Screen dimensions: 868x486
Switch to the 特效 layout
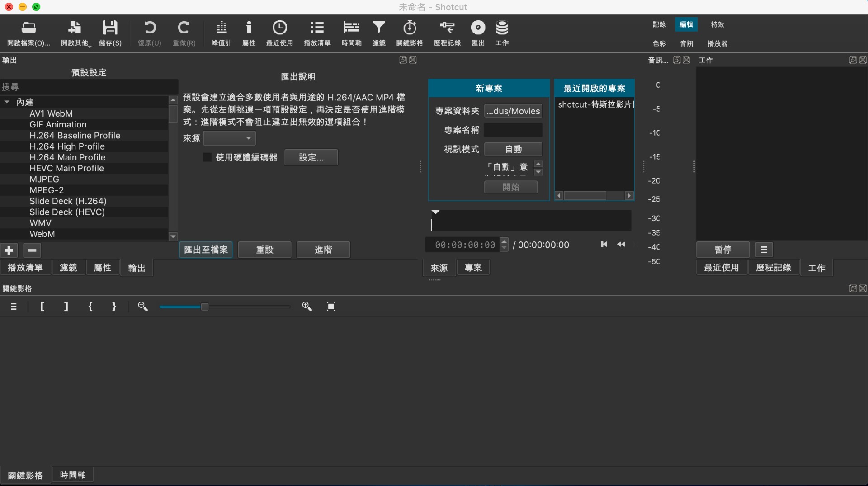coord(717,24)
